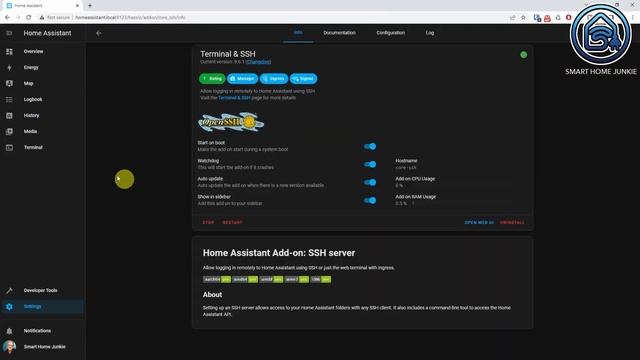Click the amd64 architecture badge
Viewport: 640px width, 360px height.
(245, 280)
